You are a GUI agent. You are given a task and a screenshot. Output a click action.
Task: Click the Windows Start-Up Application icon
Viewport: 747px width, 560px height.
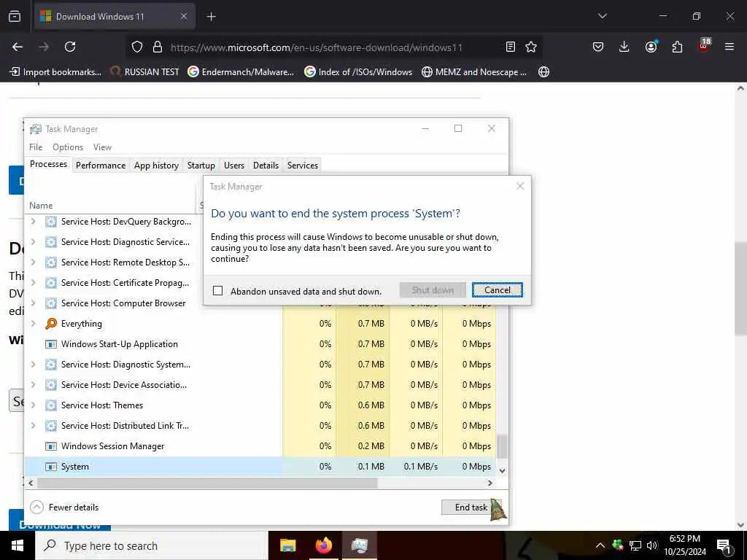(51, 344)
